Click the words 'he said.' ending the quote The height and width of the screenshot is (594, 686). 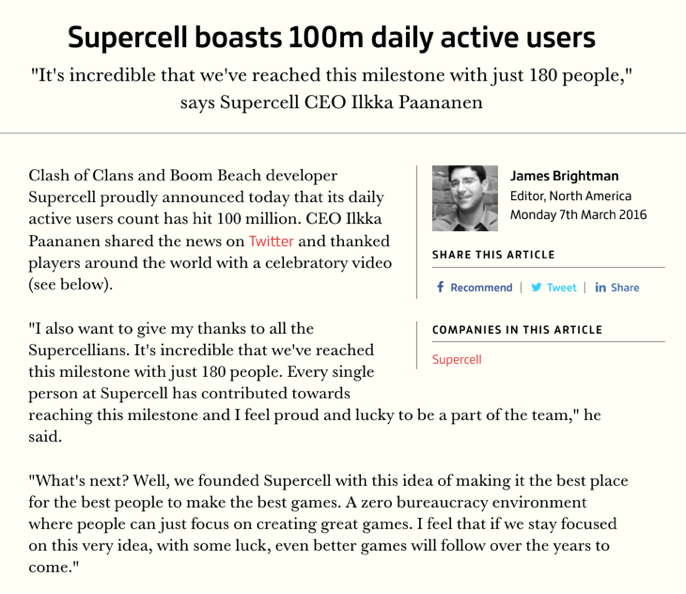pyautogui.click(x=48, y=437)
